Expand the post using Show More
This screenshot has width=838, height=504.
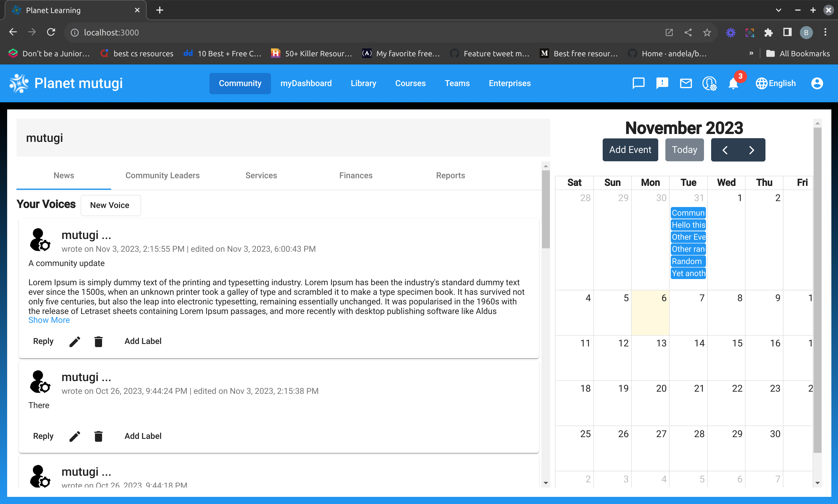[49, 320]
